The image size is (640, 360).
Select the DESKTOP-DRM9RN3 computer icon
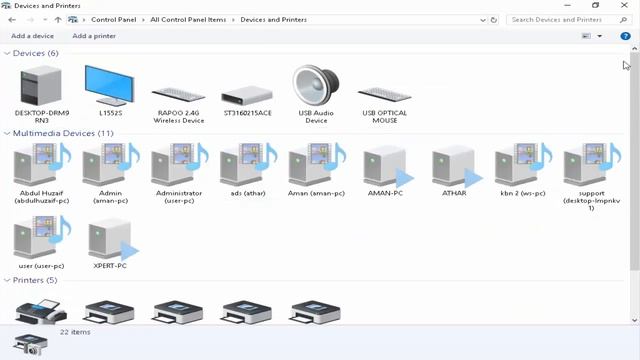coord(41,87)
